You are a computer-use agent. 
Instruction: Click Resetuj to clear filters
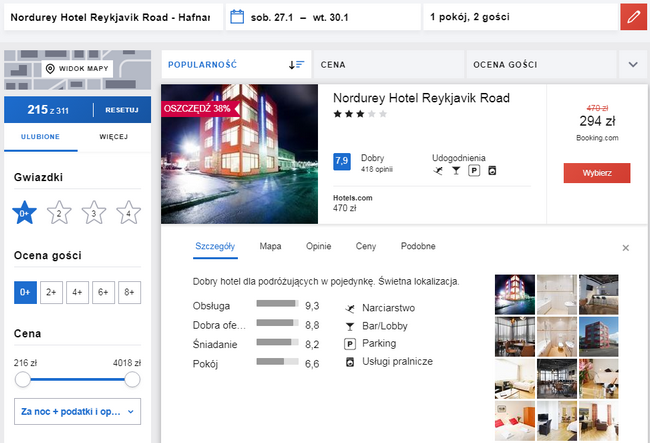(122, 110)
